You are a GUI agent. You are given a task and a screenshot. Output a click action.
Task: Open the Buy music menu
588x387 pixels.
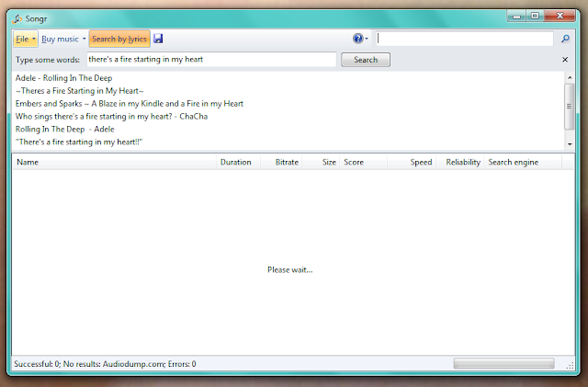pyautogui.click(x=63, y=39)
